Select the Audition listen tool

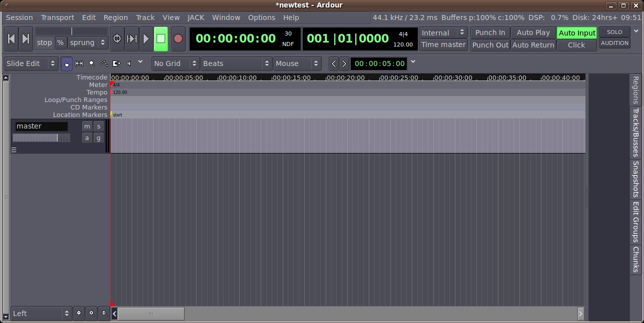[x=128, y=64]
